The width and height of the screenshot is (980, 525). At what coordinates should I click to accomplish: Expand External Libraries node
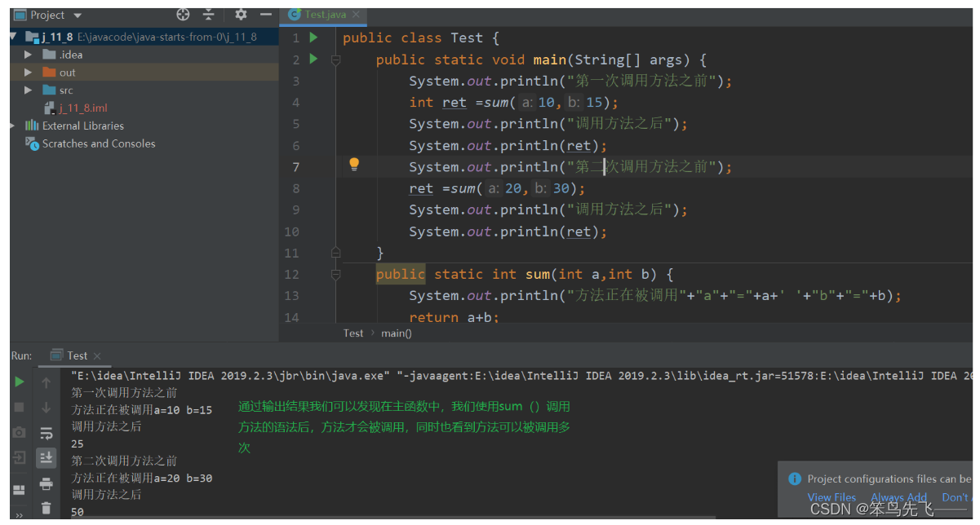(x=13, y=126)
